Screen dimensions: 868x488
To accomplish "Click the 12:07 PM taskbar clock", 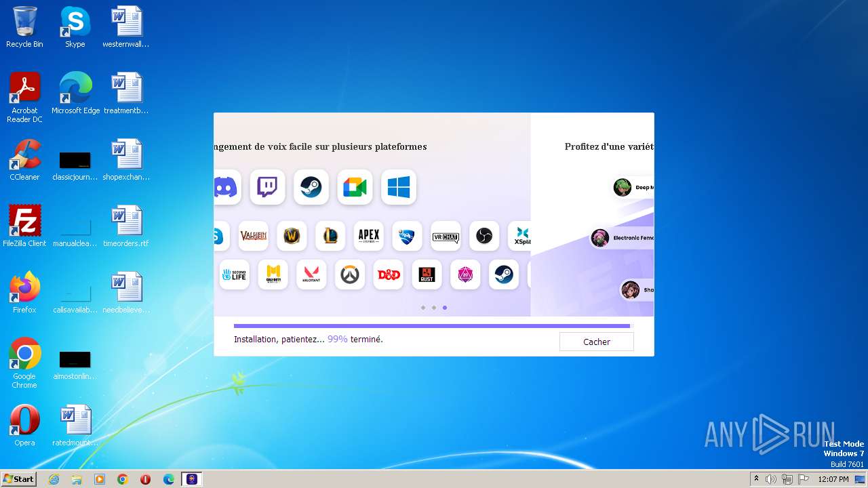I will (x=833, y=479).
